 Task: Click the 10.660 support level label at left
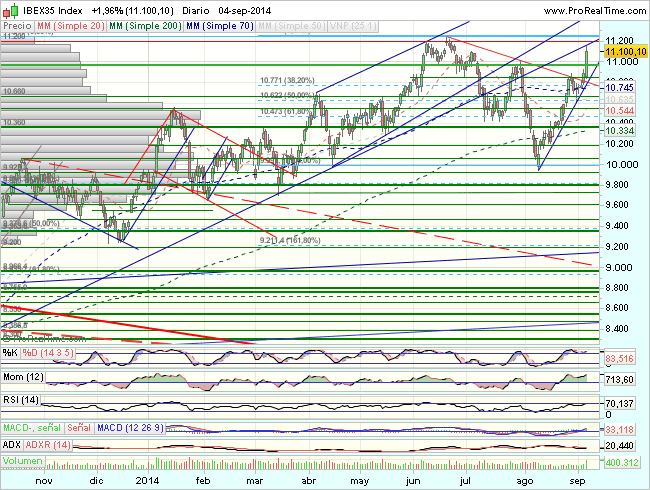pos(14,91)
